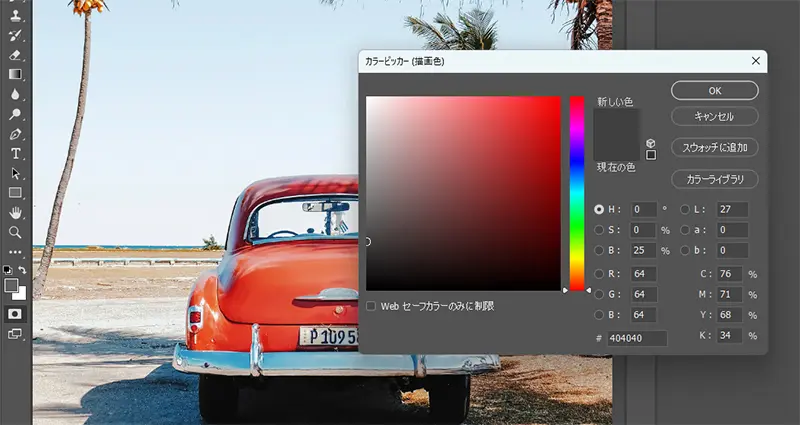Click the S percent value field
Screen dimensions: 800x425
pyautogui.click(x=643, y=230)
